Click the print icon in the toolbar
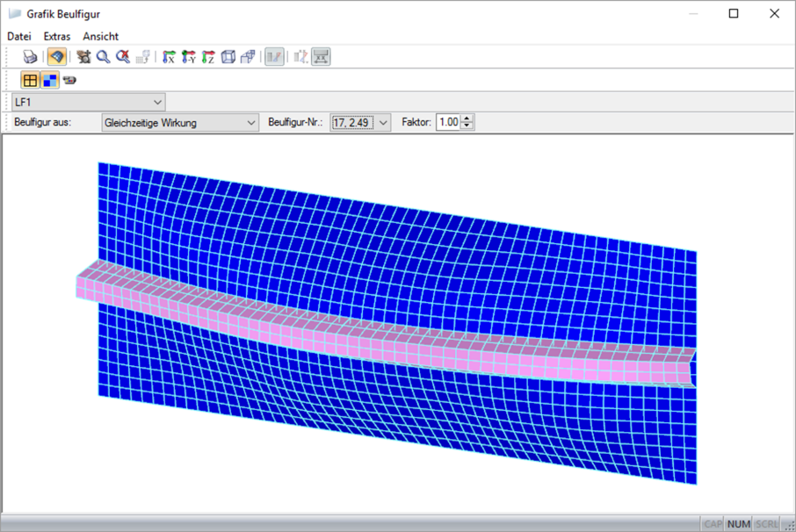The width and height of the screenshot is (796, 532). (30, 57)
